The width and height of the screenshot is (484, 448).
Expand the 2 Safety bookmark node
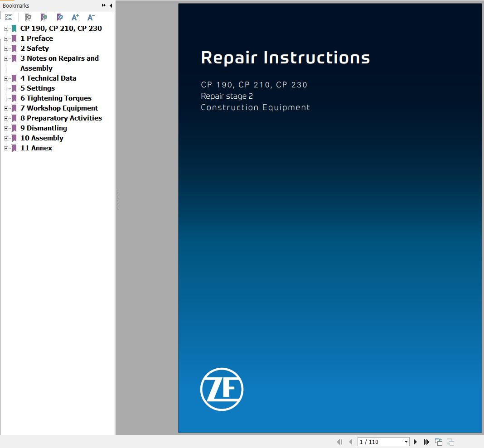[6, 48]
